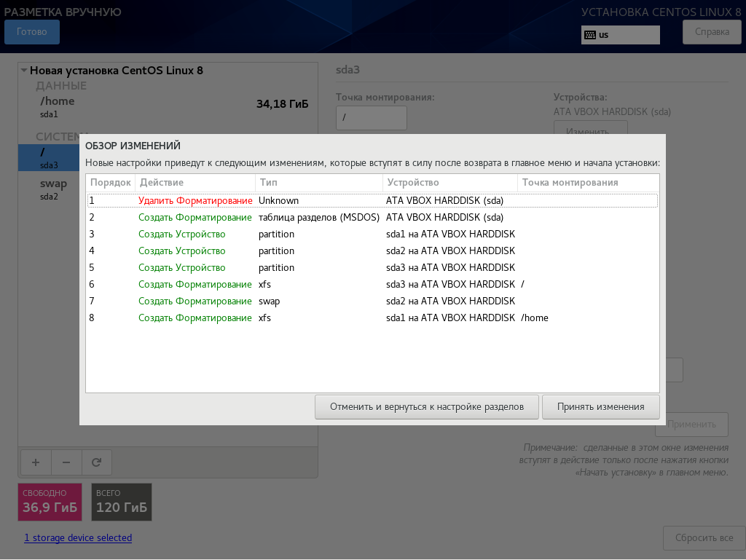Select the /home sda1 partition entry
The image size is (746, 560).
tap(168, 107)
